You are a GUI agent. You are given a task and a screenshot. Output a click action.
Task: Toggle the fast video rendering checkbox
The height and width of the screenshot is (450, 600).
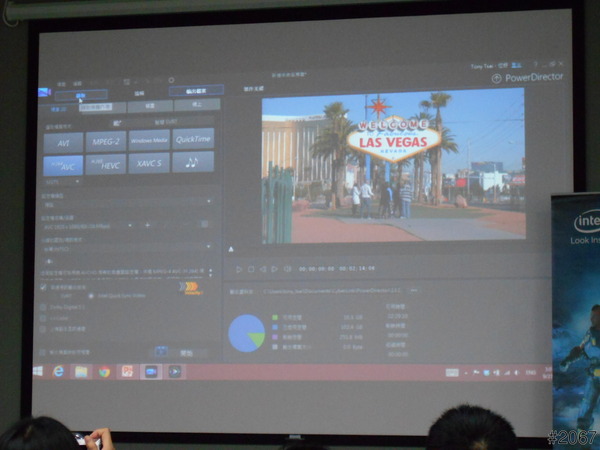click(x=43, y=287)
